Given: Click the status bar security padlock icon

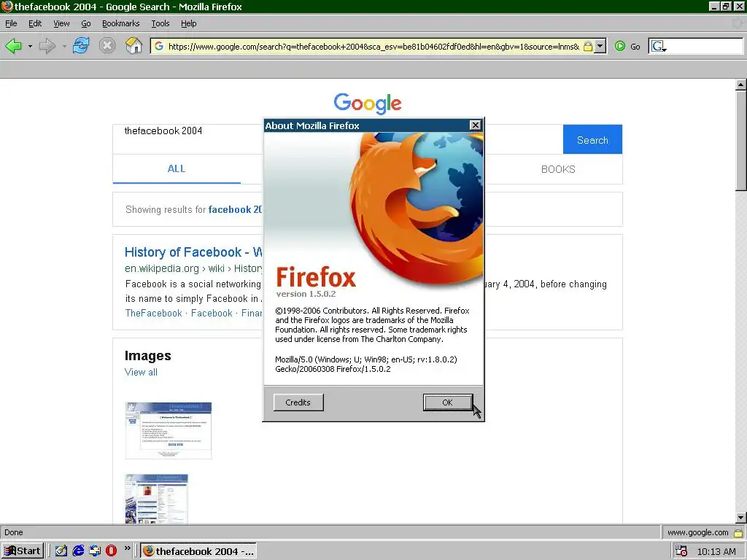Looking at the screenshot, I should pyautogui.click(x=738, y=532).
